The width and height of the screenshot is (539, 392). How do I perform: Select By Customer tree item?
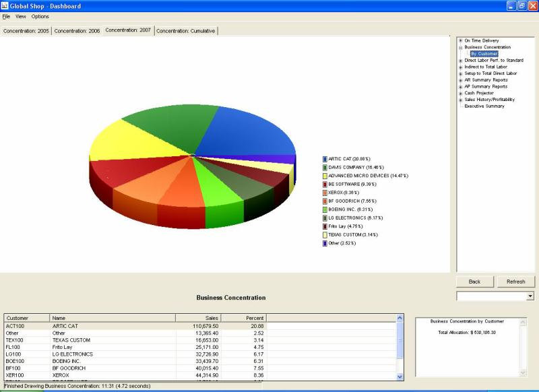point(484,54)
